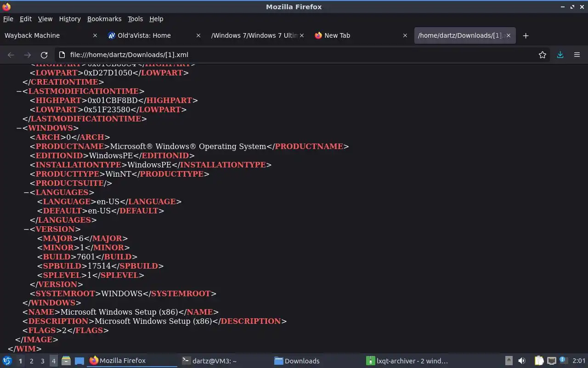Click the BUILD value 7601
The width and height of the screenshot is (588, 368).
[x=86, y=257]
